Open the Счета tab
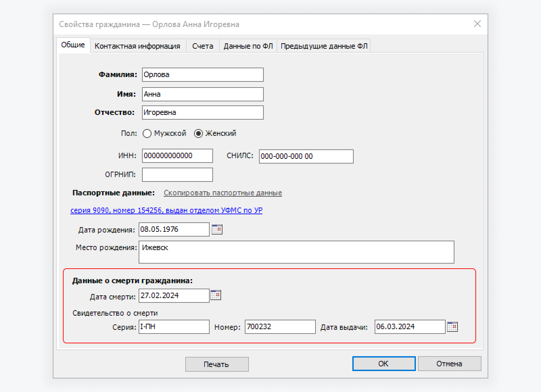Screen dimensions: 541x392 click(203, 46)
